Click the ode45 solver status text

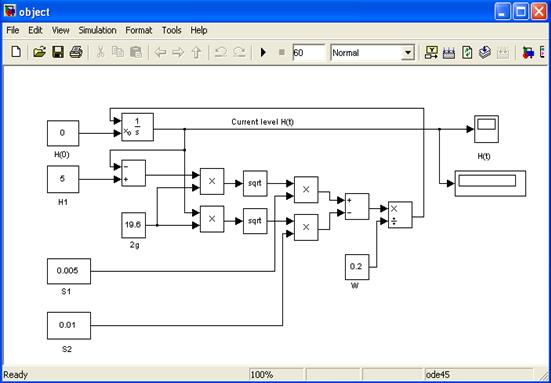[x=438, y=375]
